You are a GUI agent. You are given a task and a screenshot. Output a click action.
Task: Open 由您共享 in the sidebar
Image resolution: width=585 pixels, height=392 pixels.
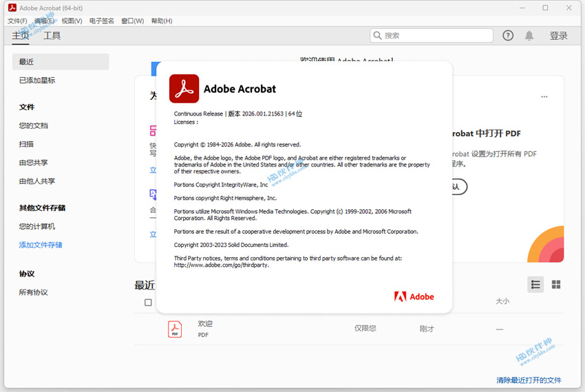pos(34,162)
